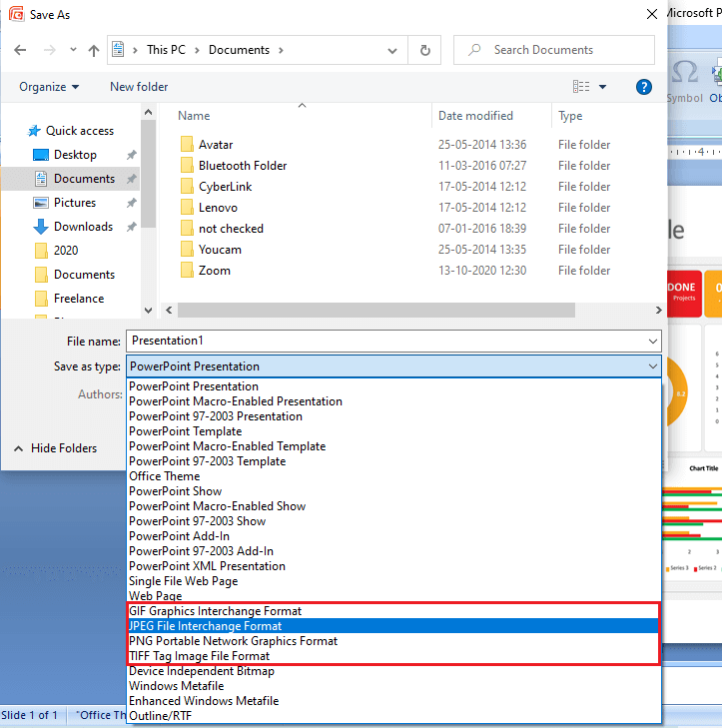This screenshot has width=722, height=728.
Task: Open the Organize menu
Action: (49, 87)
